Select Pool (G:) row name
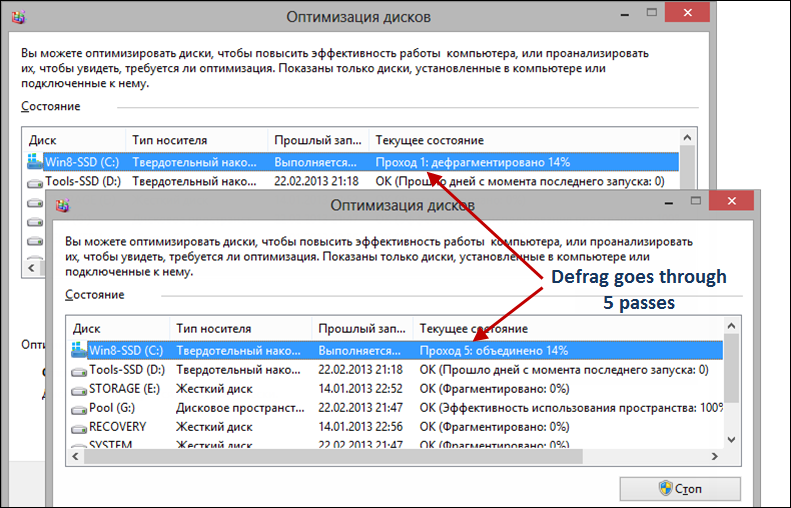 click(x=112, y=408)
